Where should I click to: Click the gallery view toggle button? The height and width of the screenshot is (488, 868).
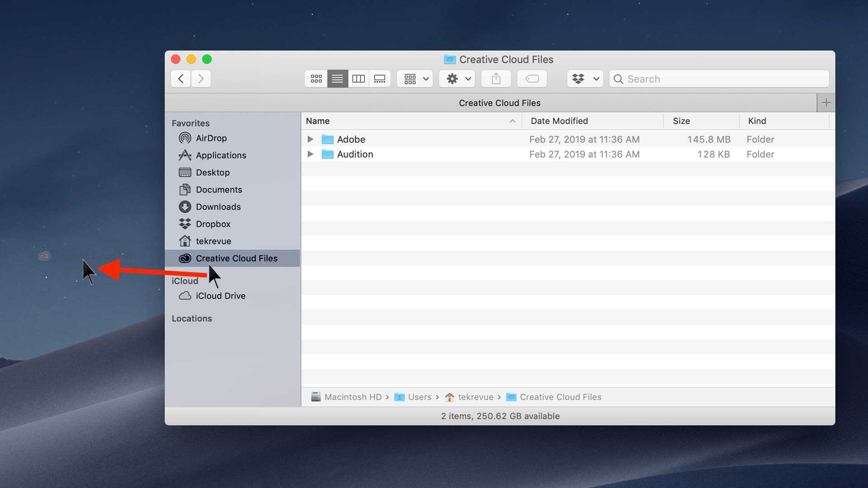[x=380, y=79]
